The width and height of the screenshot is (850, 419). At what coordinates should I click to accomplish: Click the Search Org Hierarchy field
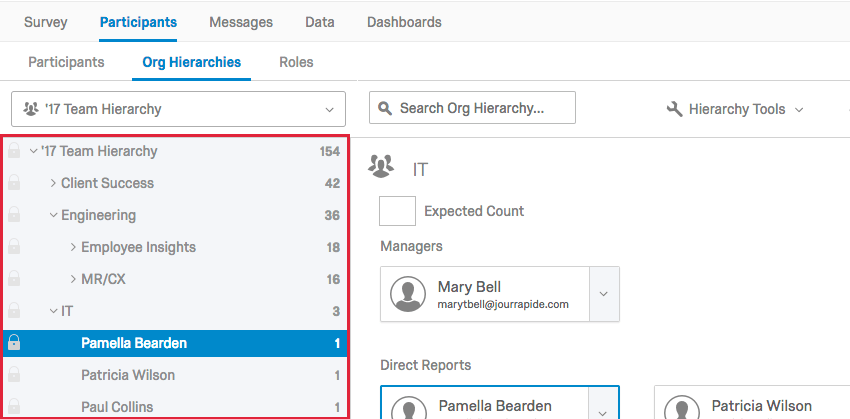coord(480,108)
